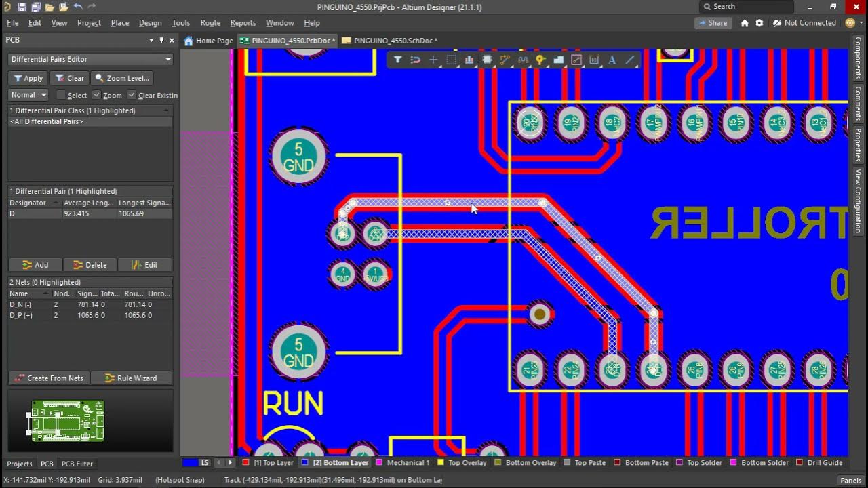Click the Redo arrow icon

click(92, 7)
